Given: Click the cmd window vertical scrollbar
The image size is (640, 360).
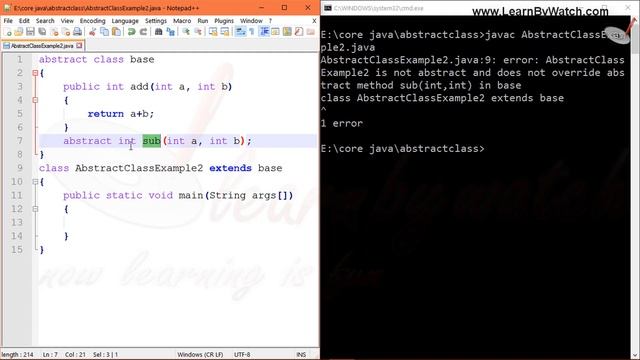Looking at the screenshot, I should coord(635,188).
